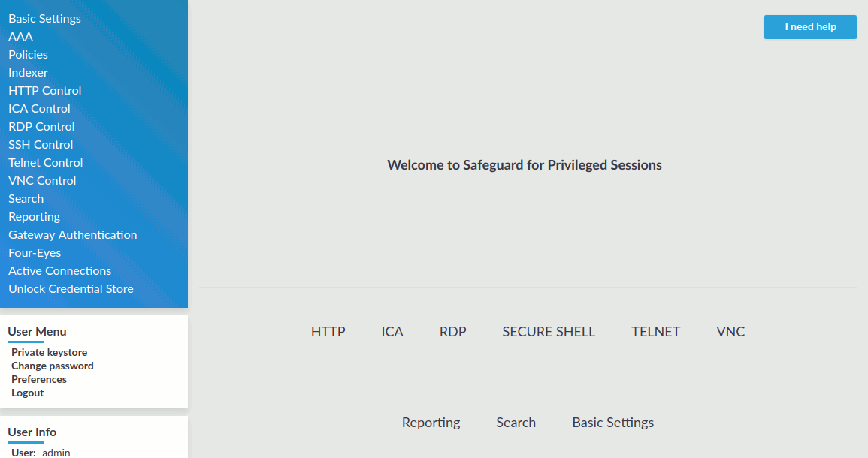Click the I need help button
The image size is (868, 458).
coord(810,26)
